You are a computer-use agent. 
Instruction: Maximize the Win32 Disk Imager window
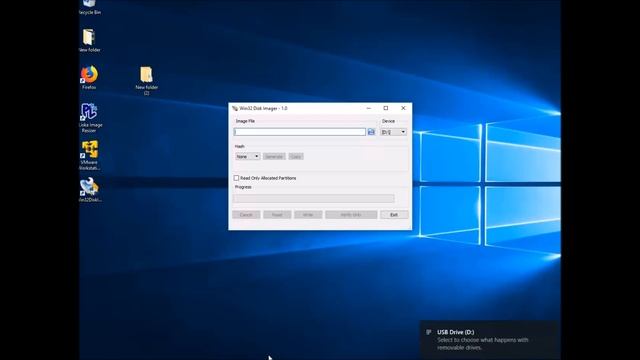386,108
